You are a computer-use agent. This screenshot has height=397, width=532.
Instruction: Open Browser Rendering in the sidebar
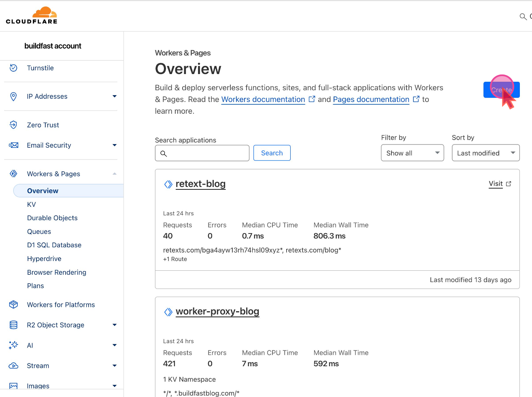(57, 272)
